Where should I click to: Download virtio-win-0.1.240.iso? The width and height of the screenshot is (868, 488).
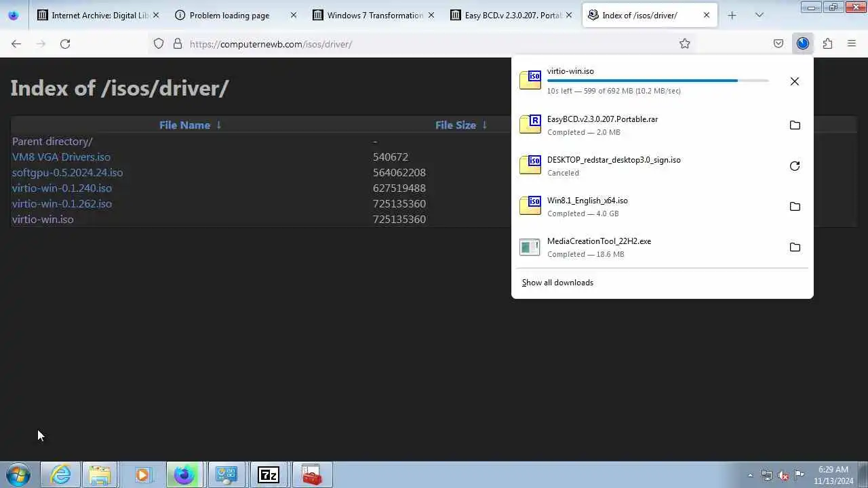coord(62,188)
